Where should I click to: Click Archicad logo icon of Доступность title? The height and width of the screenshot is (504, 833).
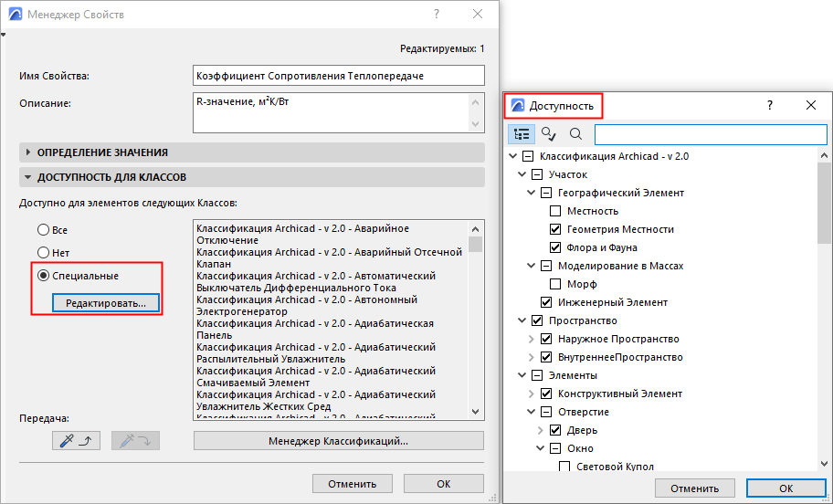point(518,106)
